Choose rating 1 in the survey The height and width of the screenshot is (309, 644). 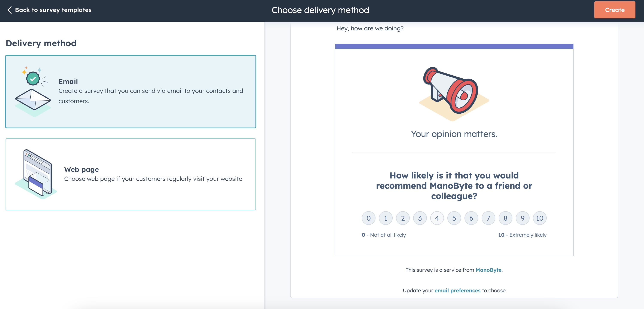(x=386, y=218)
